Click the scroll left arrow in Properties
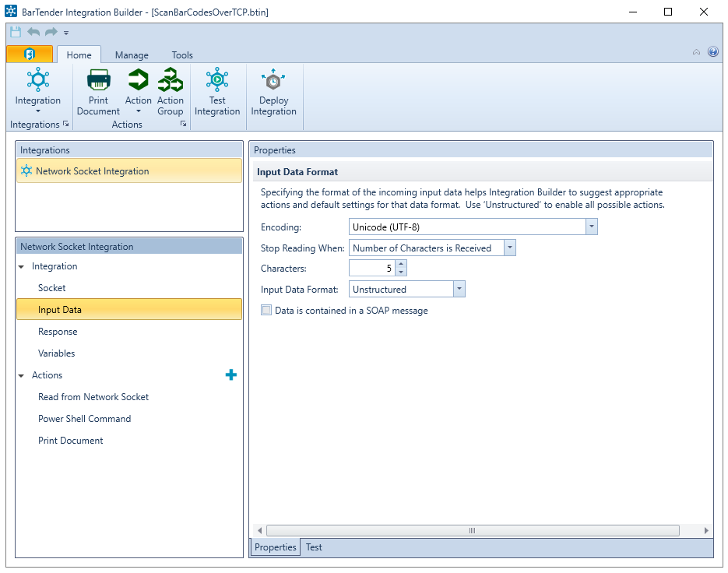 259,530
